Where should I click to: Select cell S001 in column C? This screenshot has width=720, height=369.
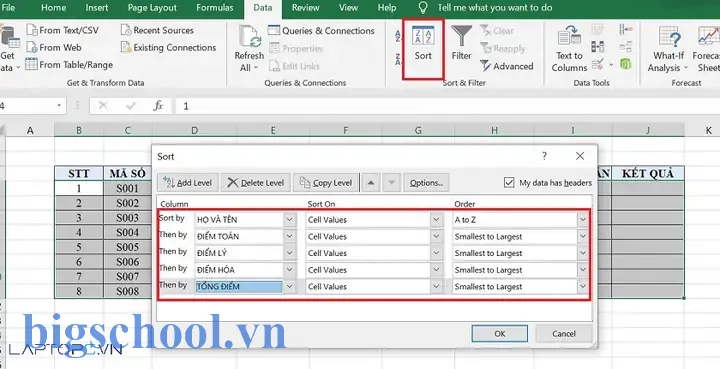coord(127,189)
